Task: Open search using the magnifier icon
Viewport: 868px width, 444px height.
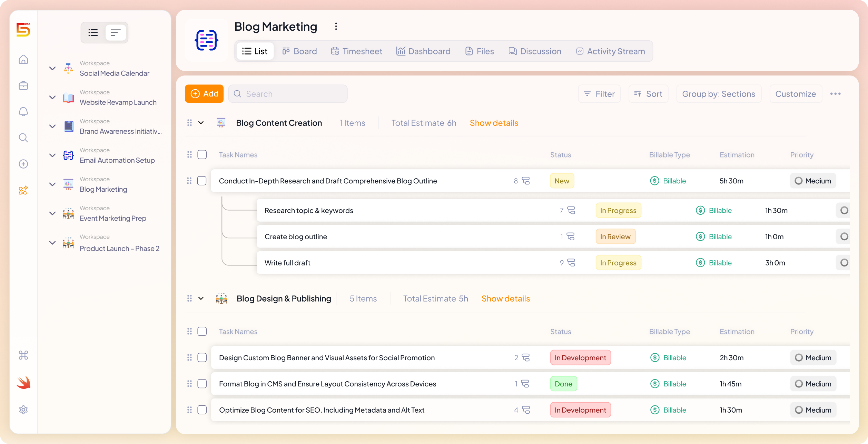Action: coord(23,138)
